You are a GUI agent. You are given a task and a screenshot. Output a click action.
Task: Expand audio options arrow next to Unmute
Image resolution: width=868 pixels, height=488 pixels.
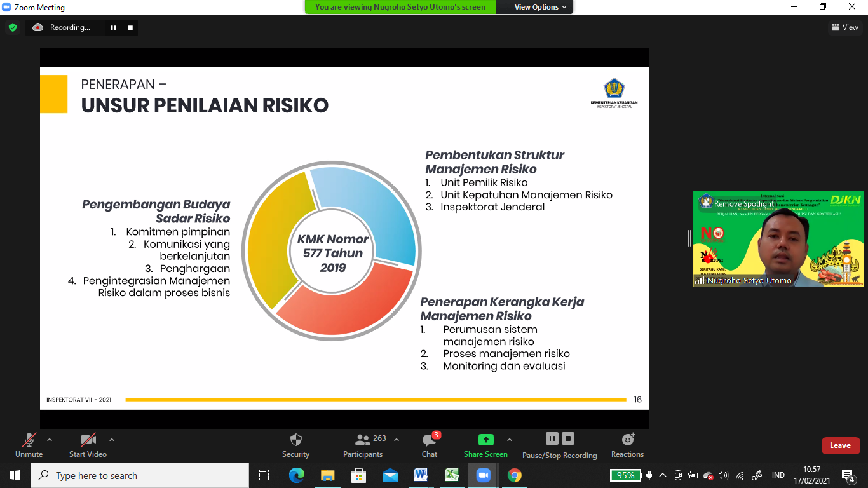(x=50, y=440)
